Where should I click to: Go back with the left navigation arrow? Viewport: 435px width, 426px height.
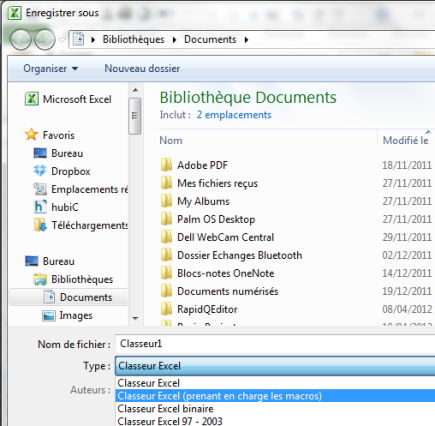point(21,40)
